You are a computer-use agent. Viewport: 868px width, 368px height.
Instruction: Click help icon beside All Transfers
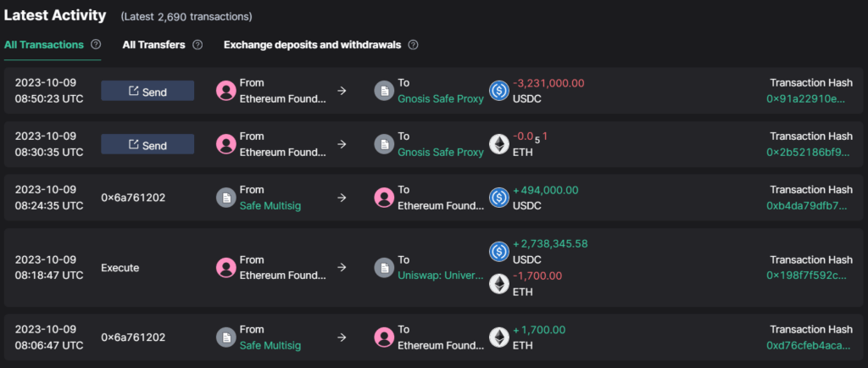pos(198,45)
